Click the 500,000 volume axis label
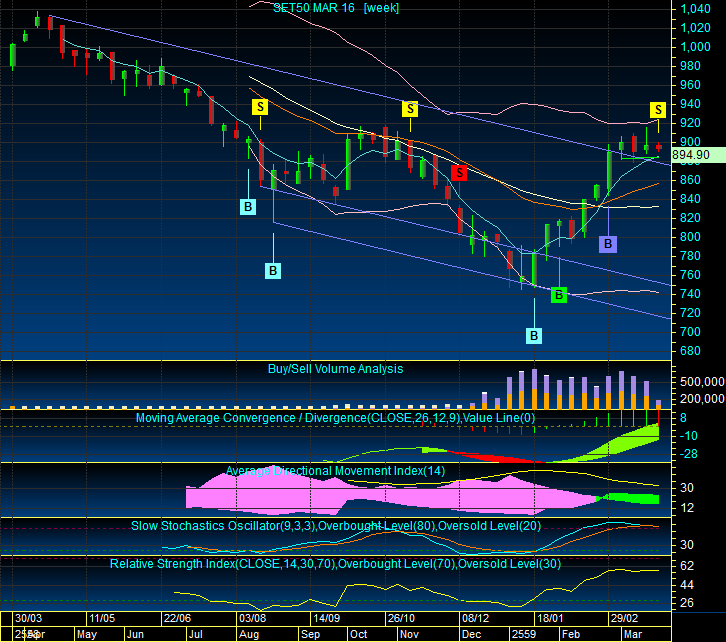Image resolution: width=726 pixels, height=642 pixels. click(702, 382)
